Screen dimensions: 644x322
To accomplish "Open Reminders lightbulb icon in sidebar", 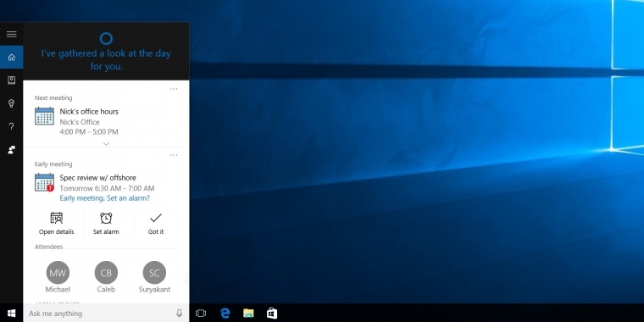I will coord(12,103).
